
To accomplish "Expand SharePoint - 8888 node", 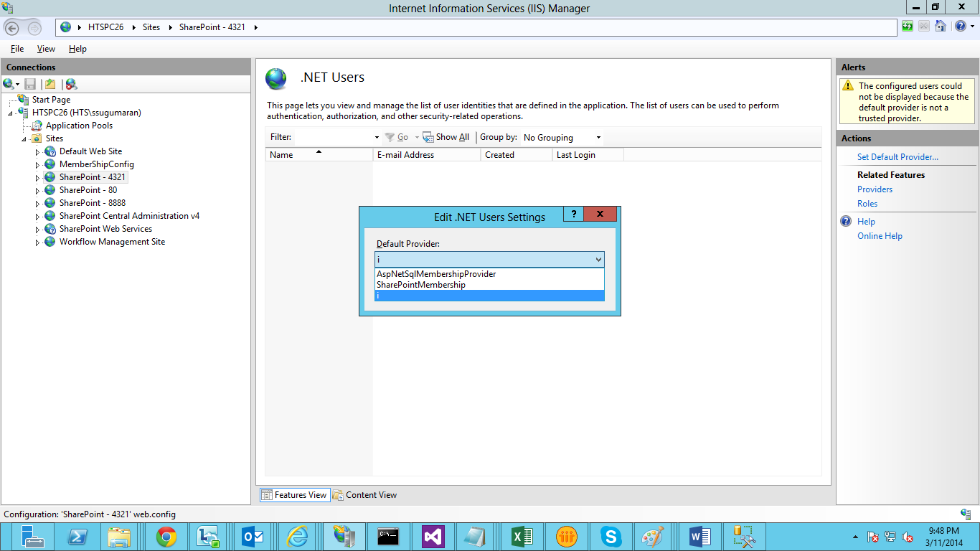I will 38,203.
